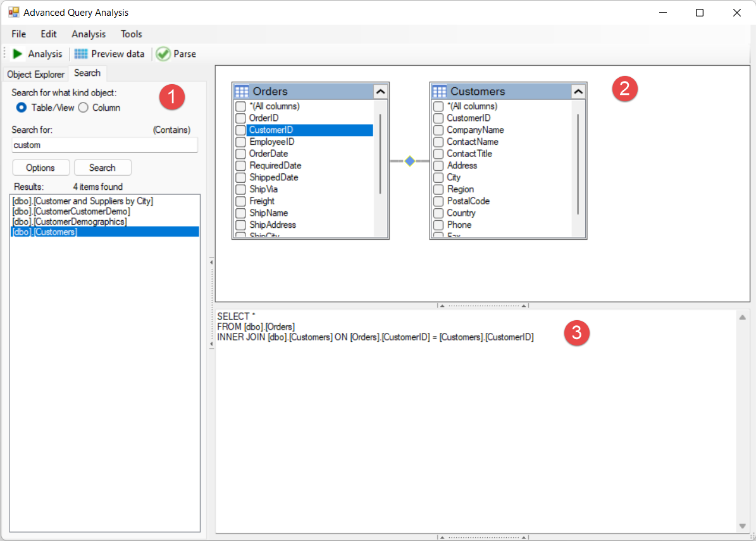Screen dimensions: 756x541
Task: Click the app icon in title bar
Action: tap(13, 12)
